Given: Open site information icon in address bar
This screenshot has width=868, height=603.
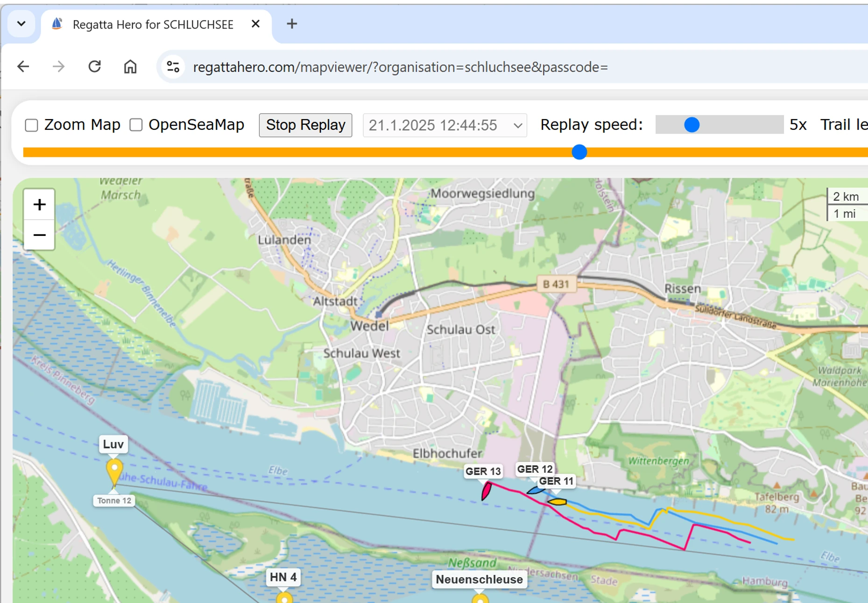Looking at the screenshot, I should (x=173, y=67).
